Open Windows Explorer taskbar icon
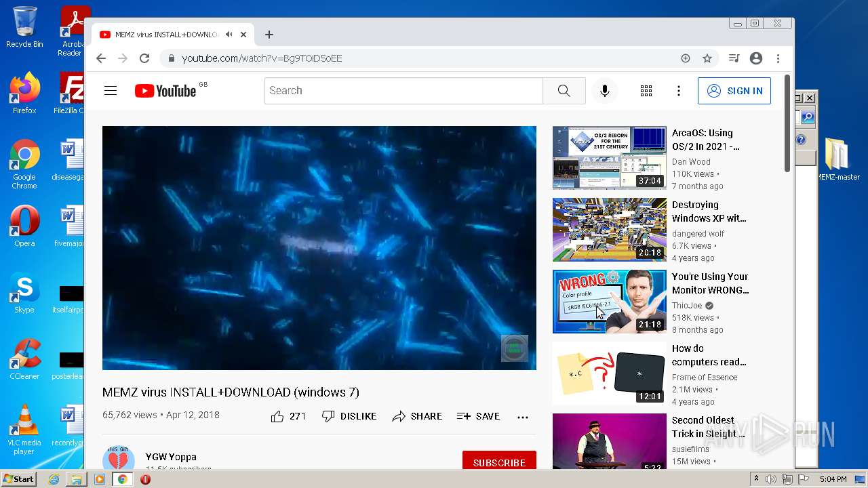 click(x=77, y=479)
